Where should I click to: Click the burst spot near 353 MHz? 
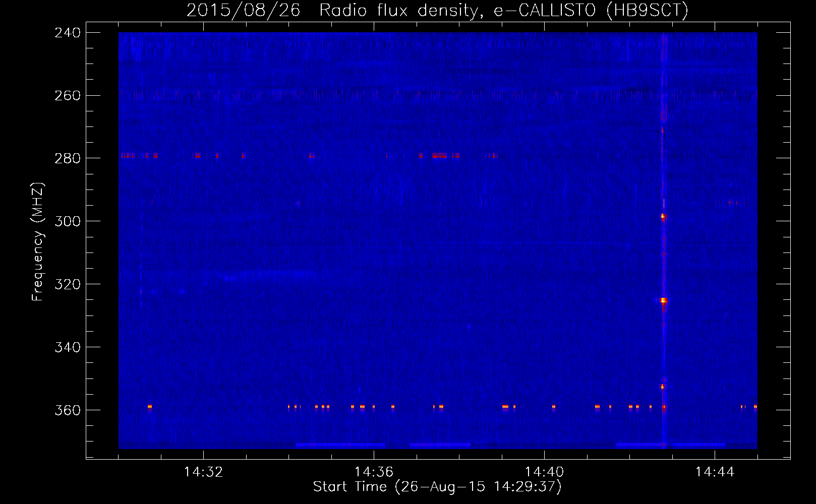point(663,387)
